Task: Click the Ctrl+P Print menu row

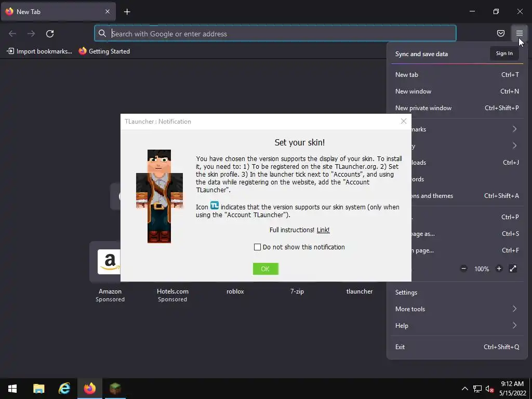Action: (x=467, y=217)
